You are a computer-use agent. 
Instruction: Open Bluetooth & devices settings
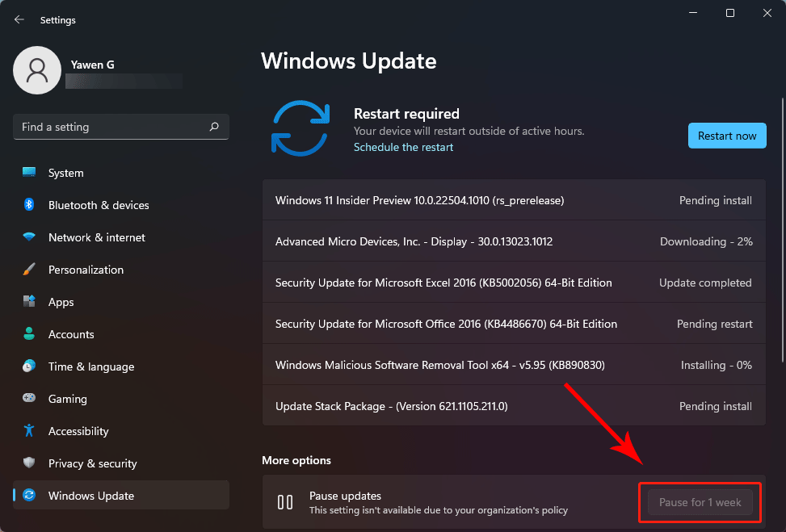tap(121, 205)
